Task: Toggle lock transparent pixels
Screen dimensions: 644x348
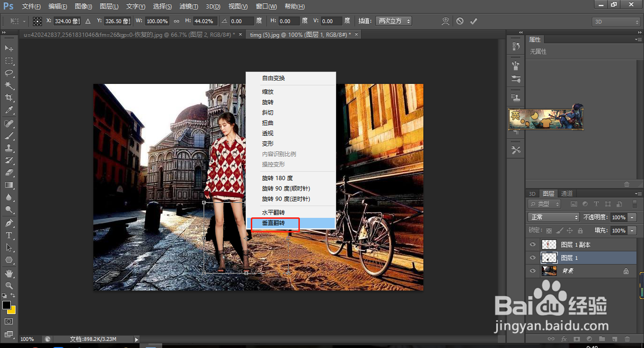Action: pos(549,231)
